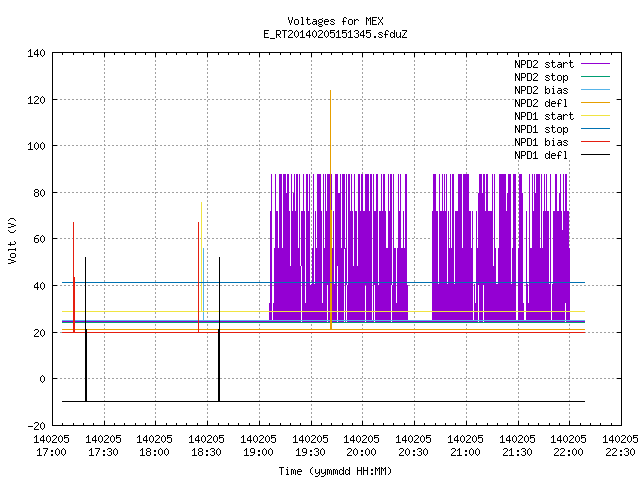640x480 pixels.
Task: Click the 140 y-axis tick label
Action: (x=36, y=53)
